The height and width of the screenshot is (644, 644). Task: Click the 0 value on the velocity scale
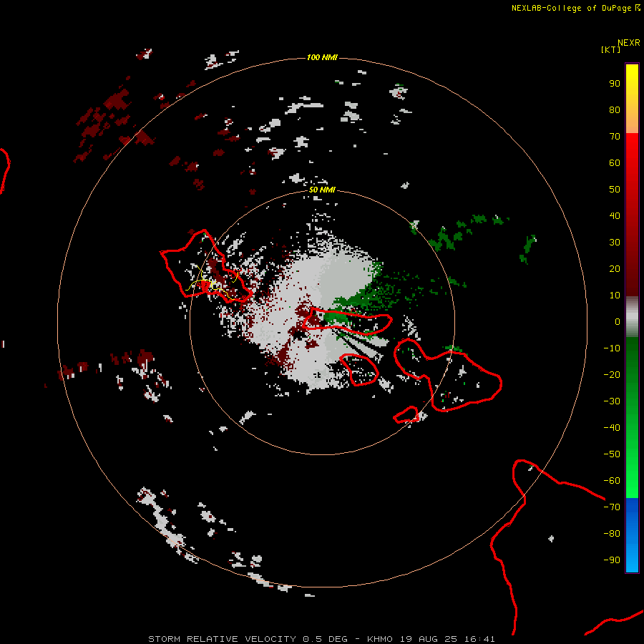pyautogui.click(x=618, y=322)
